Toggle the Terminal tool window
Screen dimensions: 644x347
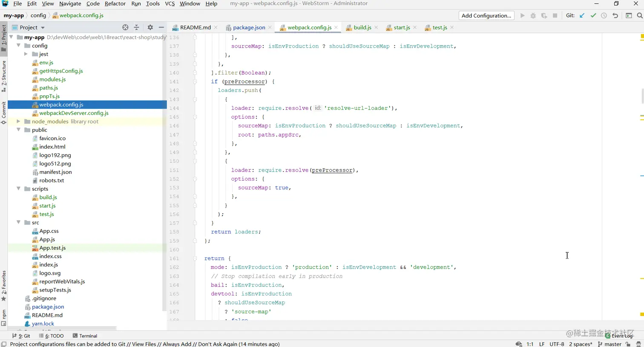[x=85, y=336]
